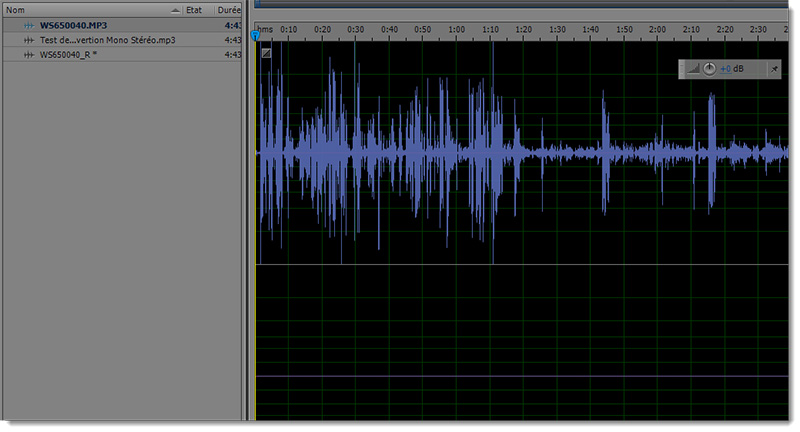The image size is (800, 432).
Task: Click the 2:00 mark on time ruler
Action: point(657,30)
